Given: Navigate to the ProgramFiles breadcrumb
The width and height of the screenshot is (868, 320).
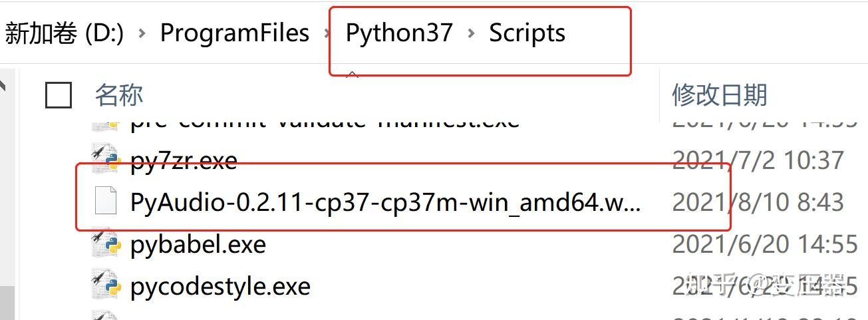Looking at the screenshot, I should 235,33.
